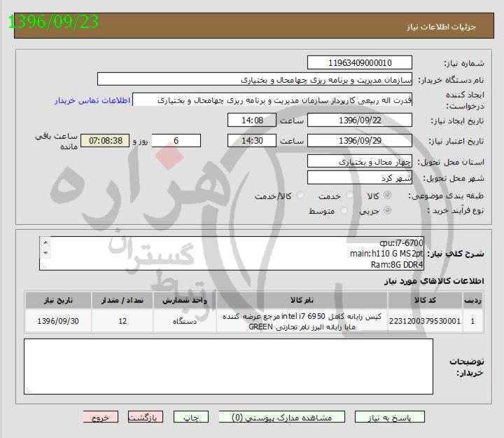This screenshot has width=504, height=438.
Task: Click quantity cell 12
Action: pyautogui.click(x=122, y=321)
